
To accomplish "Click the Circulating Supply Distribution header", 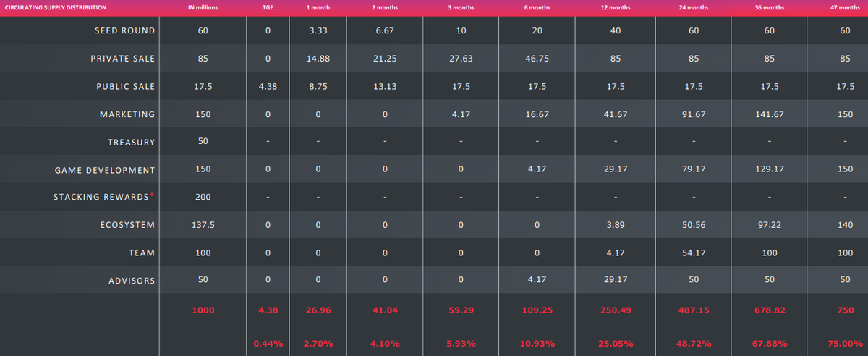I will click(56, 7).
